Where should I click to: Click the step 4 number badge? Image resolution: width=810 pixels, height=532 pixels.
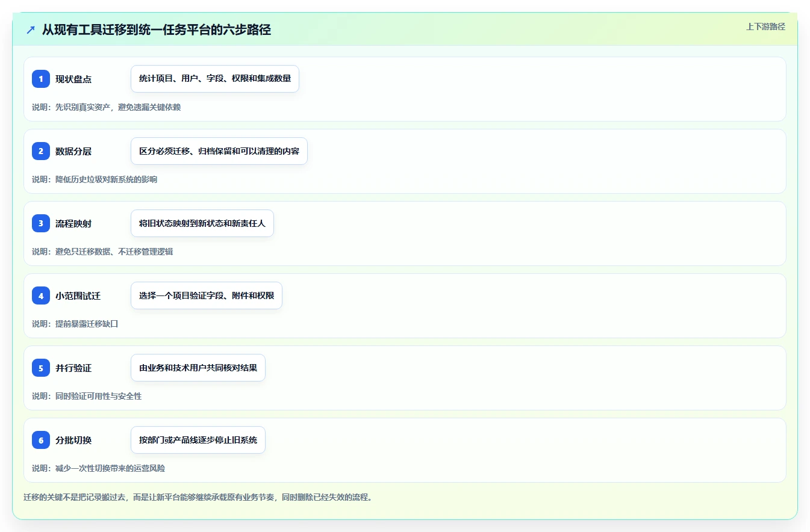tap(41, 295)
